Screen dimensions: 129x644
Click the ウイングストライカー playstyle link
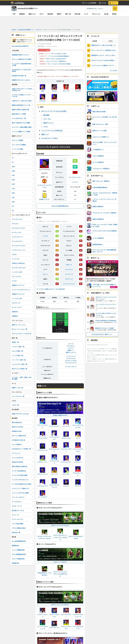(x=75, y=177)
